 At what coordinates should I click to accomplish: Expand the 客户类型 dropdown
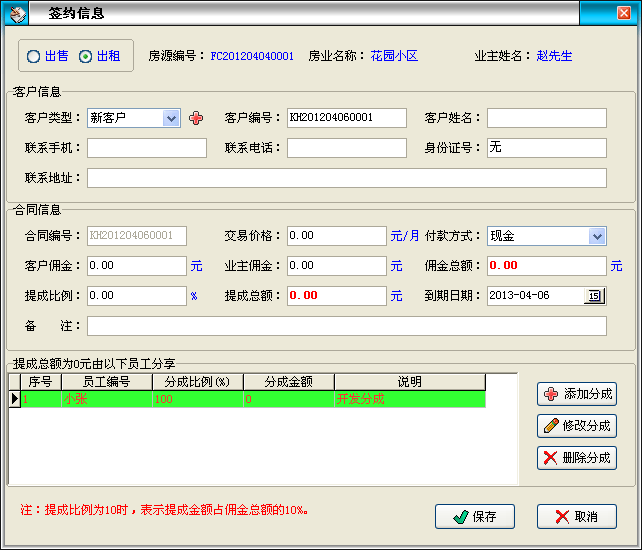pyautogui.click(x=171, y=118)
